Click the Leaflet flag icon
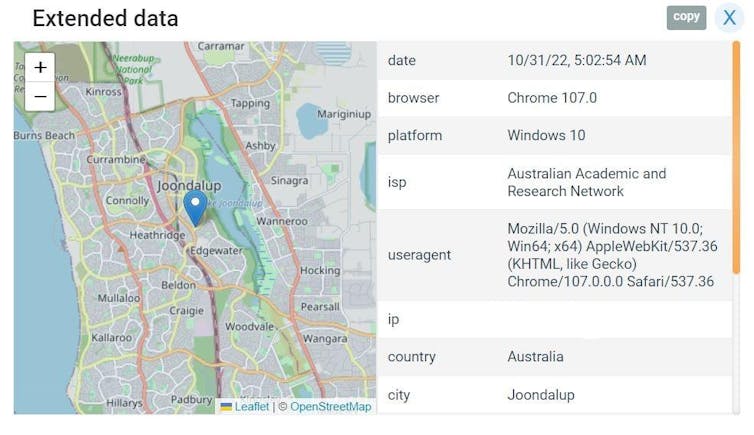The width and height of the screenshot is (754, 435). [x=227, y=407]
